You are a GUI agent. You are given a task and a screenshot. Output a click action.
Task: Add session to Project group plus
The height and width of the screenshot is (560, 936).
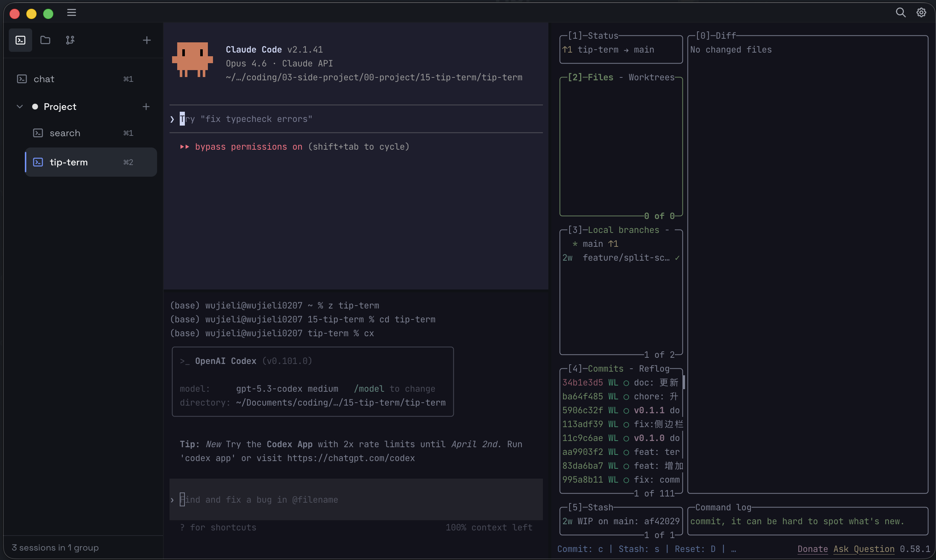pos(146,107)
